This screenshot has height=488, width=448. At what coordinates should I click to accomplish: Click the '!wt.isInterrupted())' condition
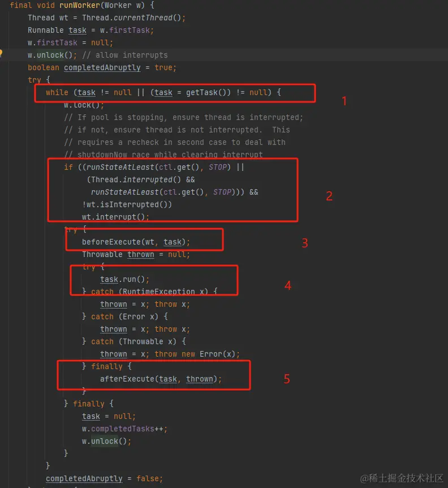click(x=127, y=204)
